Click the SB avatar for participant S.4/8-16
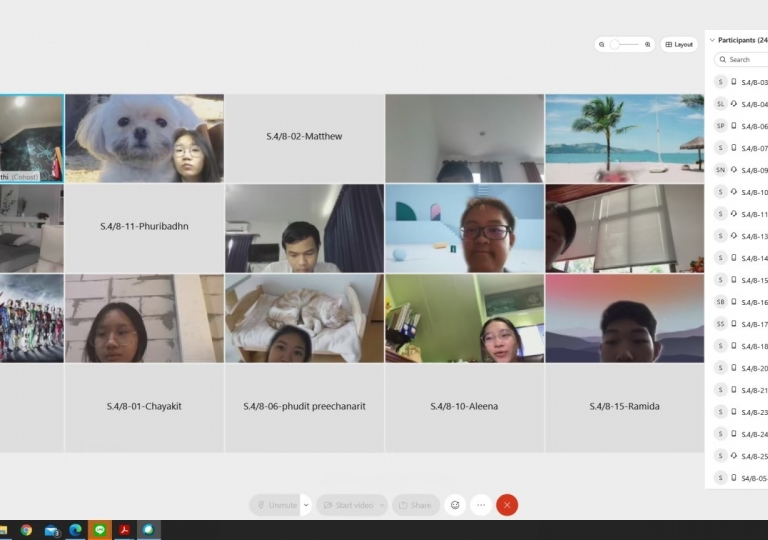The height and width of the screenshot is (540, 768). 720,302
